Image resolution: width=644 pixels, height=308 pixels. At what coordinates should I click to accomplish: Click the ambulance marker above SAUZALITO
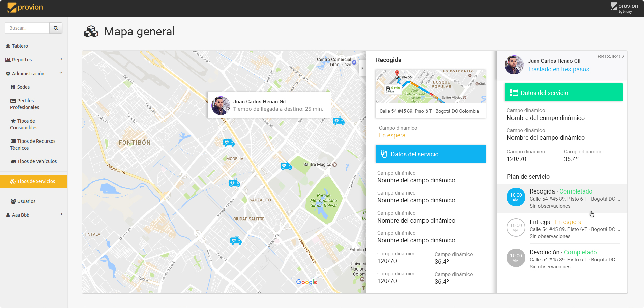pyautogui.click(x=234, y=183)
